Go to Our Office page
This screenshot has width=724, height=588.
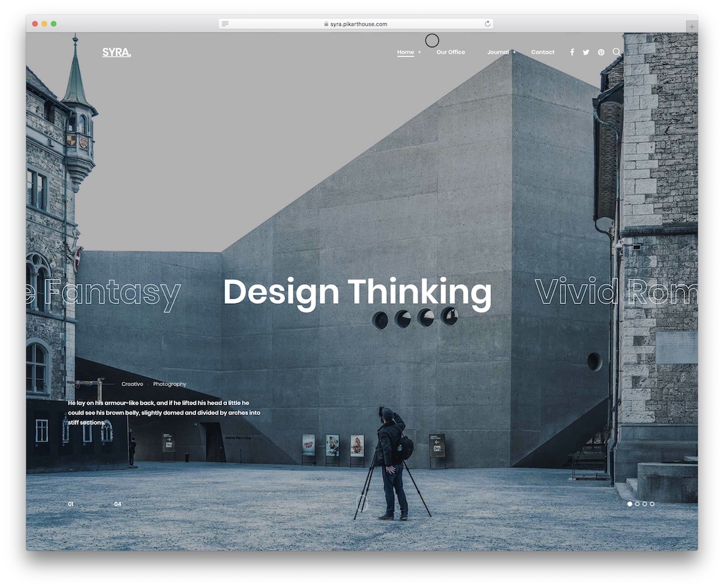(451, 52)
